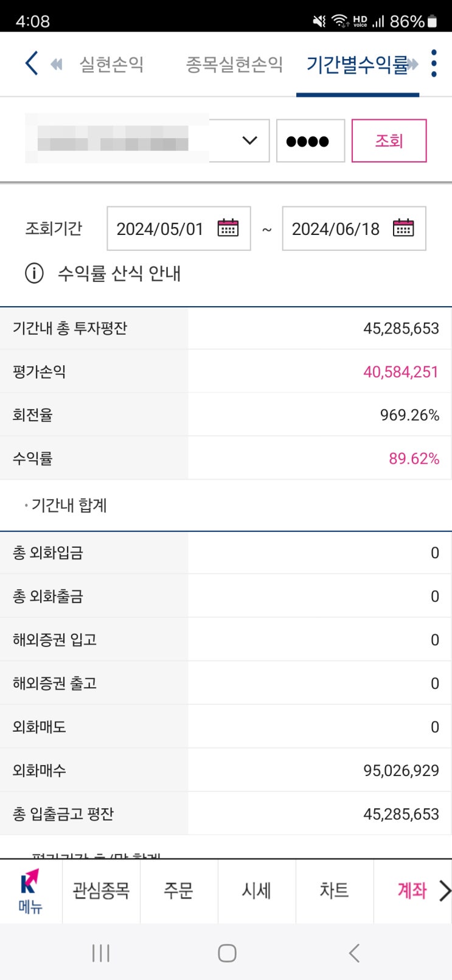Open 주문 in the bottom bar
This screenshot has width=452, height=980.
point(178,891)
